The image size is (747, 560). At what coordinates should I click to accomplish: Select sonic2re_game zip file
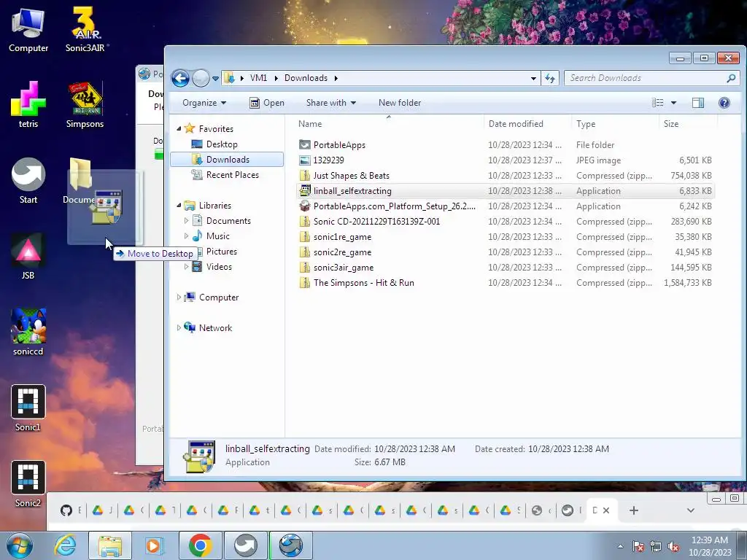(505, 252)
